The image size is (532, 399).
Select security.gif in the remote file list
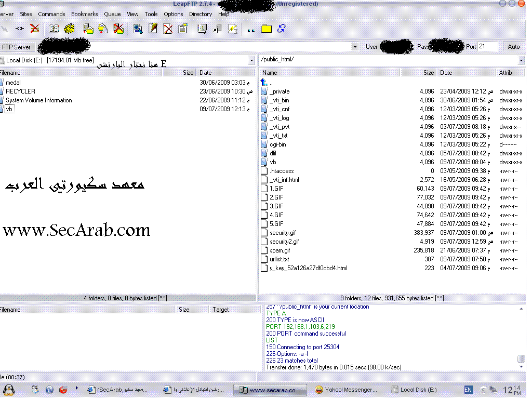[283, 233]
